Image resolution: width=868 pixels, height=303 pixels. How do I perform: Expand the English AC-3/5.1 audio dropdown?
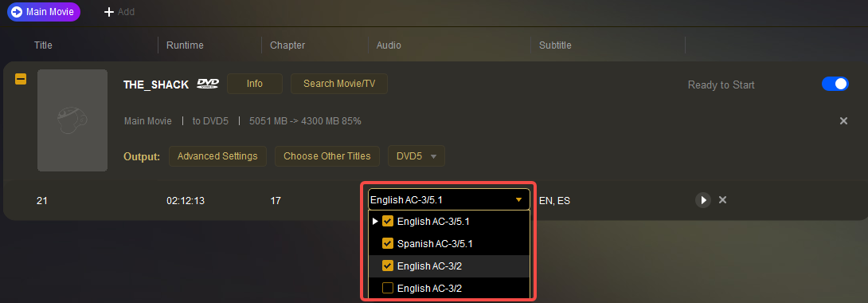pos(449,200)
